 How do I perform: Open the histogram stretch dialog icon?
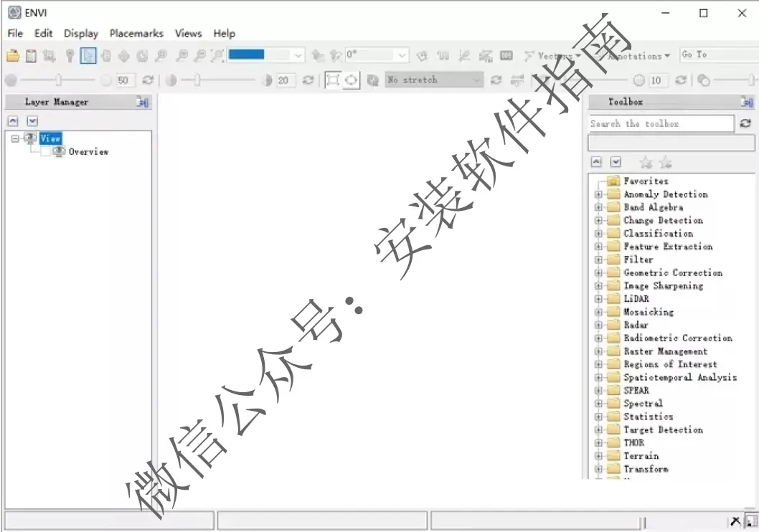click(x=373, y=80)
